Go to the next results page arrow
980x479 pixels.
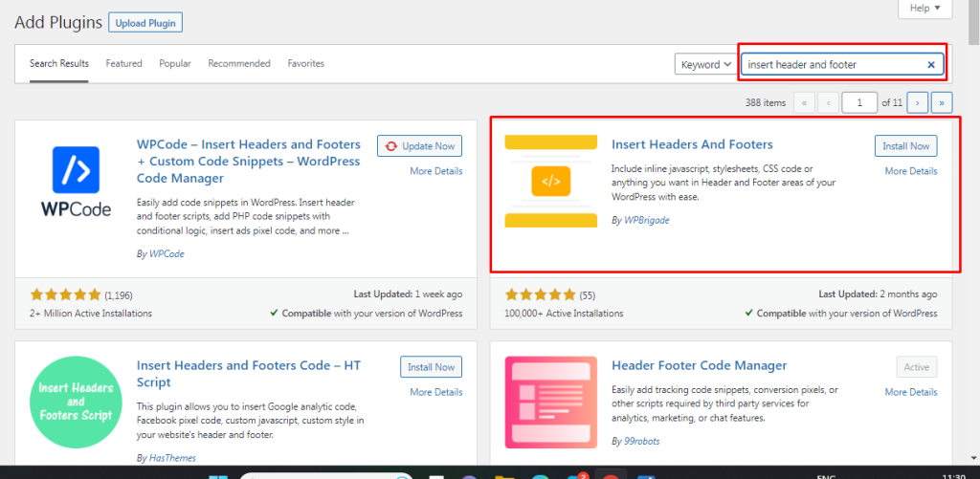pos(917,102)
